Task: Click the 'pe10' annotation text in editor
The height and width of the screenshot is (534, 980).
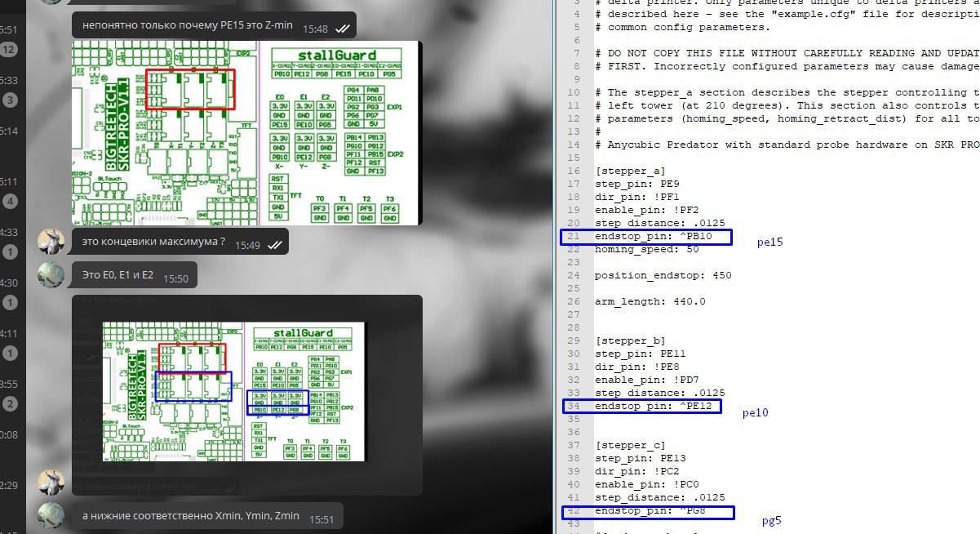Action: click(x=755, y=413)
